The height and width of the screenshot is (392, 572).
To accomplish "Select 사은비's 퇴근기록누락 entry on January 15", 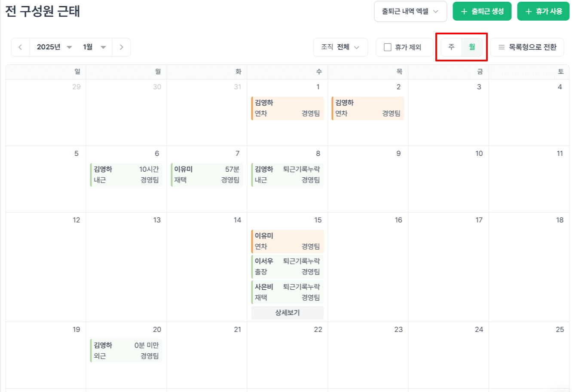I will [287, 292].
